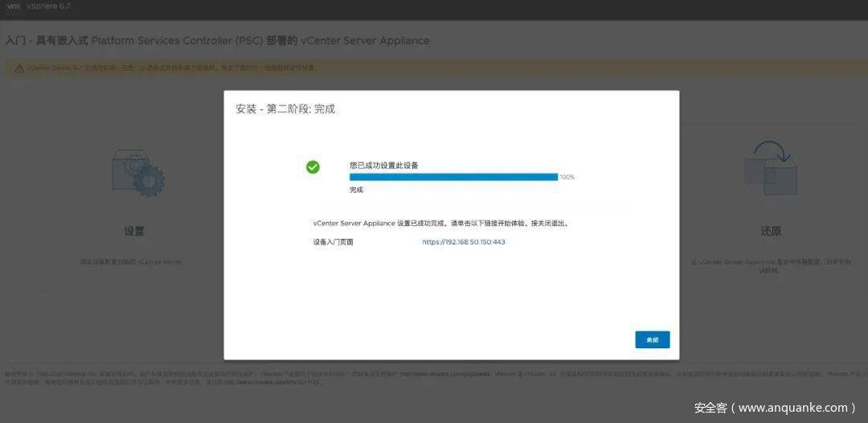868x423 pixels.
Task: Click the page heading about Platform Services Controller
Action: [217, 41]
